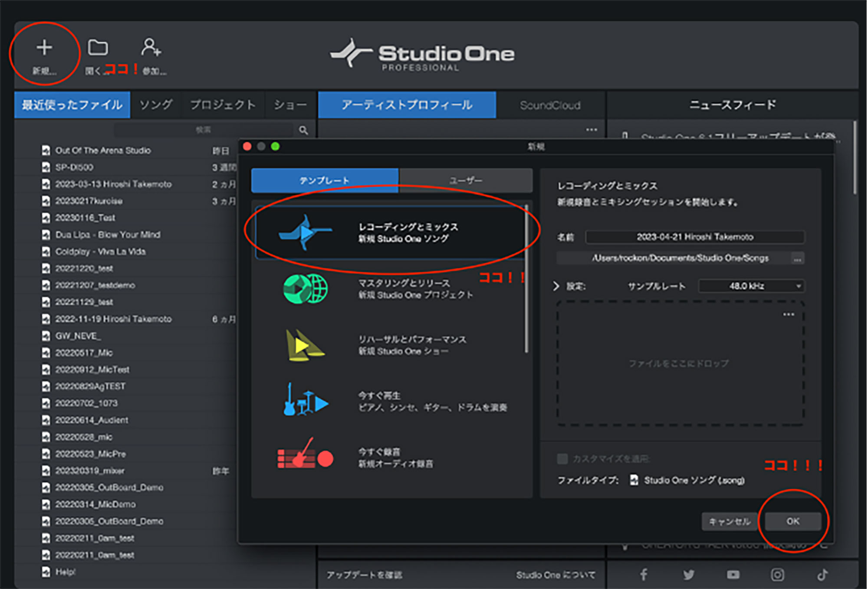This screenshot has width=868, height=589.
Task: Click the join (参加) user-plus icon
Action: click(x=151, y=47)
